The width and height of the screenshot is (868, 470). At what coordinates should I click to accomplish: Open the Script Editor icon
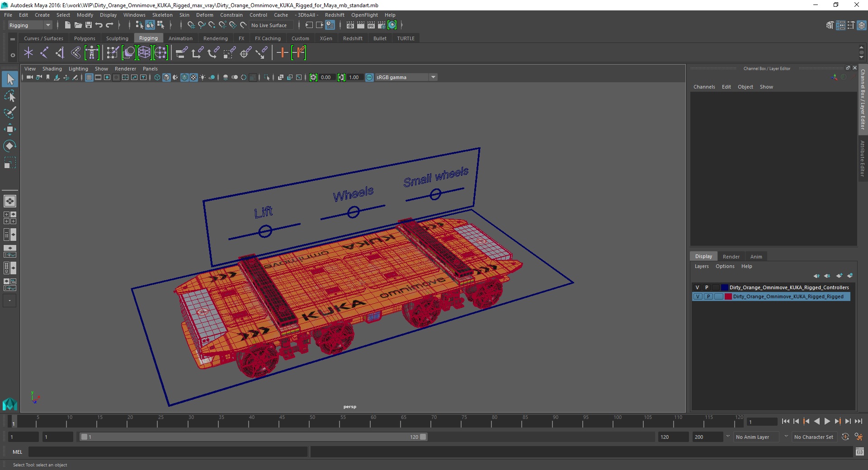click(860, 451)
